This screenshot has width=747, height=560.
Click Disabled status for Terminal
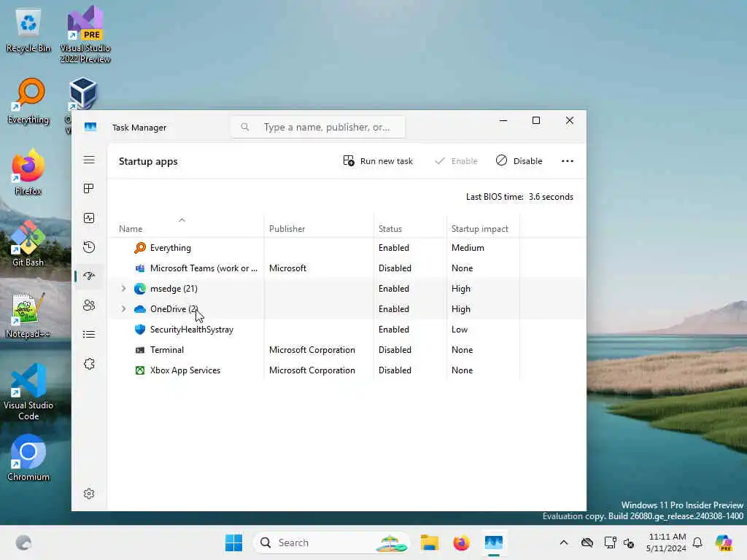click(395, 350)
